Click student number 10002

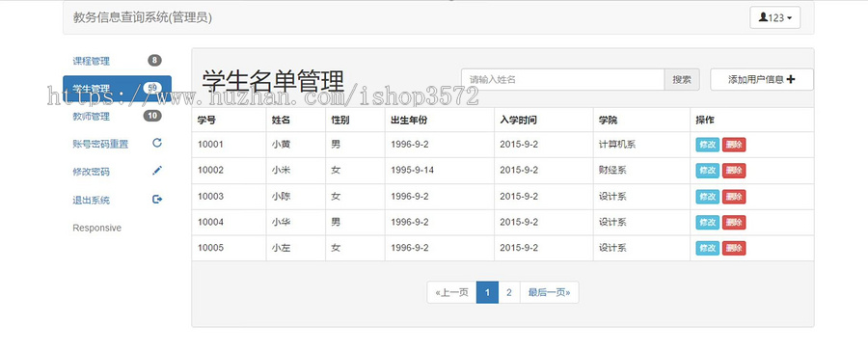[x=210, y=170]
